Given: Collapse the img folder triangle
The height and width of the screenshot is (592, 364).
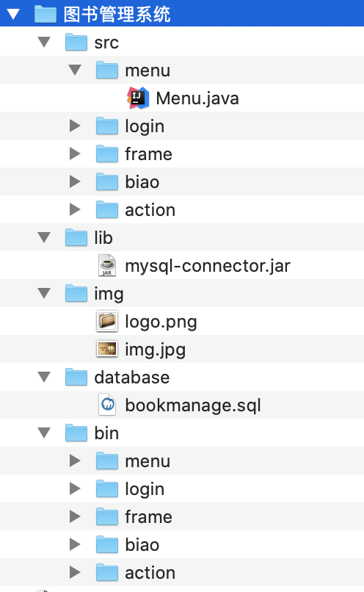Looking at the screenshot, I should [x=44, y=293].
